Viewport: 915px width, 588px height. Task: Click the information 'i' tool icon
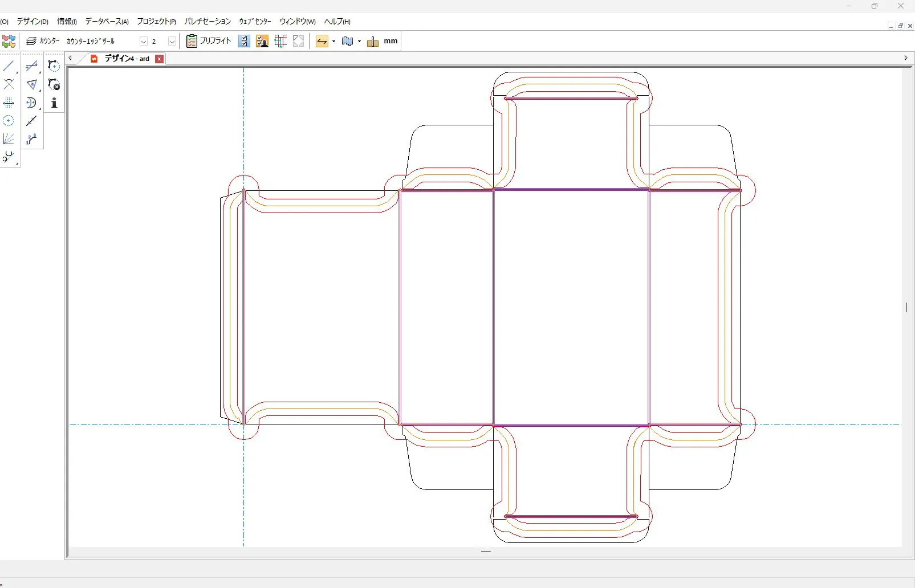pyautogui.click(x=54, y=103)
